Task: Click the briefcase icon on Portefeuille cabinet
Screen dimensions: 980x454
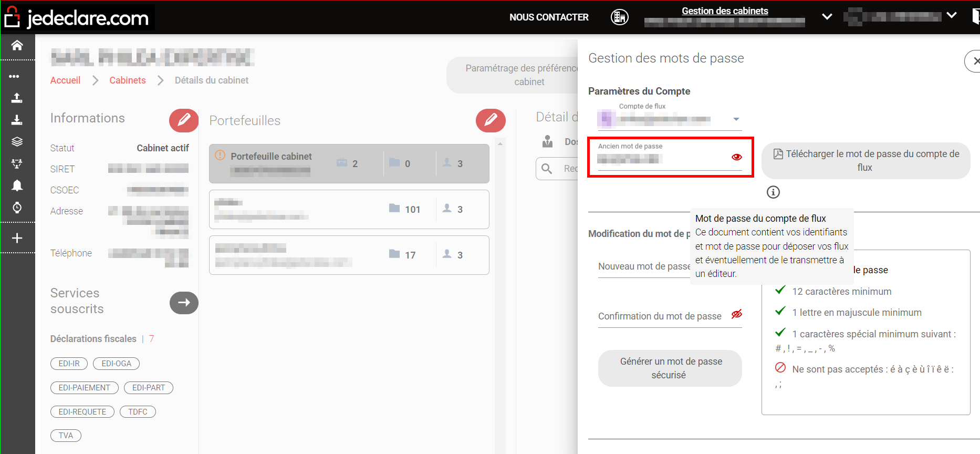Action: click(342, 162)
